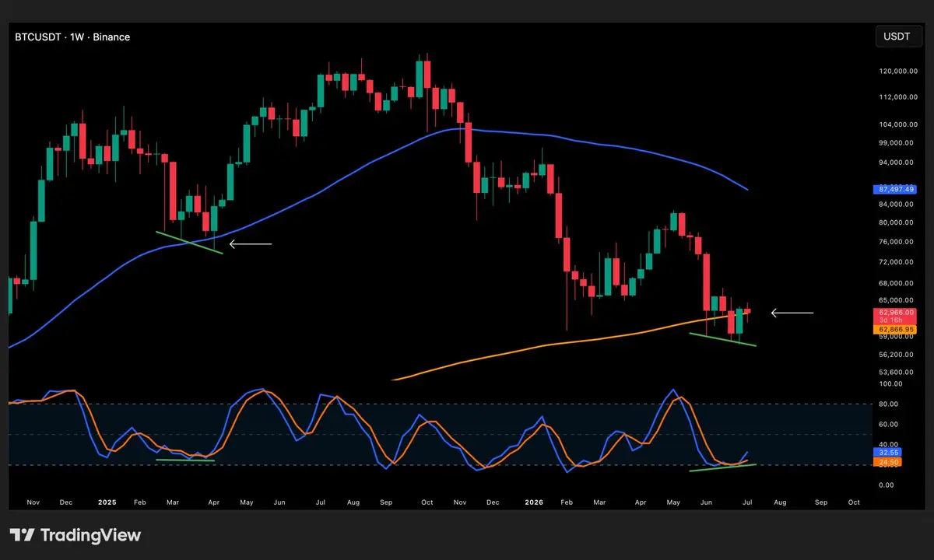Click the blue 32.55 stochastic value tag
Image resolution: width=934 pixels, height=560 pixels.
click(x=889, y=452)
